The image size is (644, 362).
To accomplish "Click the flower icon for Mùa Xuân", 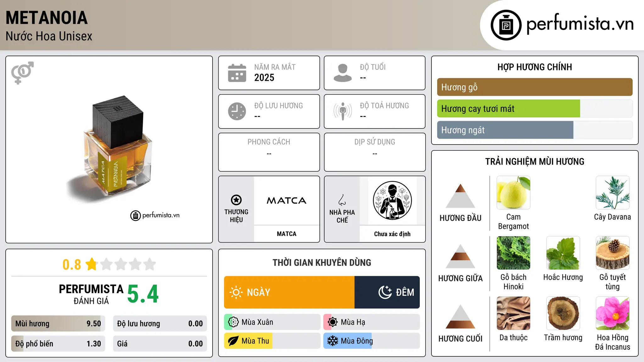I will [233, 322].
